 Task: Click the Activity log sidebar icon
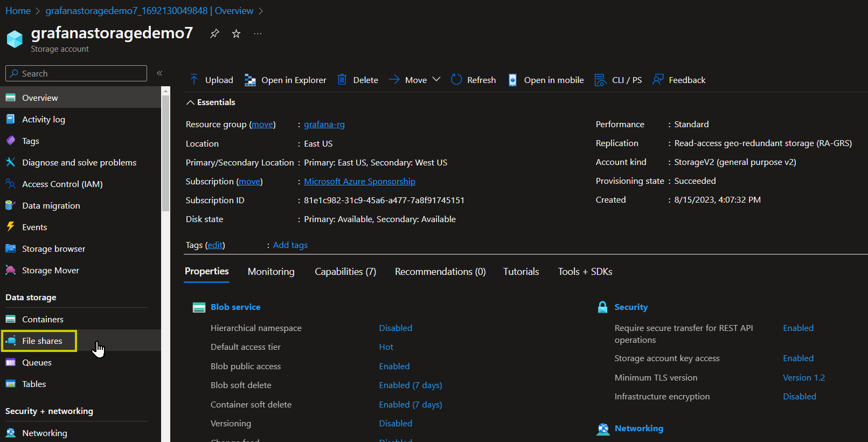(10, 119)
